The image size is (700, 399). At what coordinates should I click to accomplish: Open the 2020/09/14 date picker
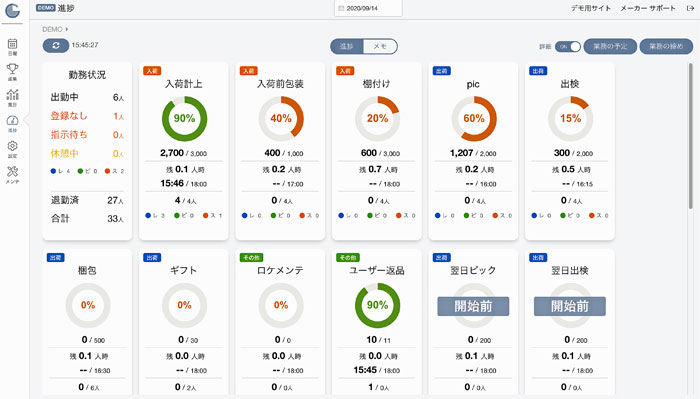[x=368, y=8]
